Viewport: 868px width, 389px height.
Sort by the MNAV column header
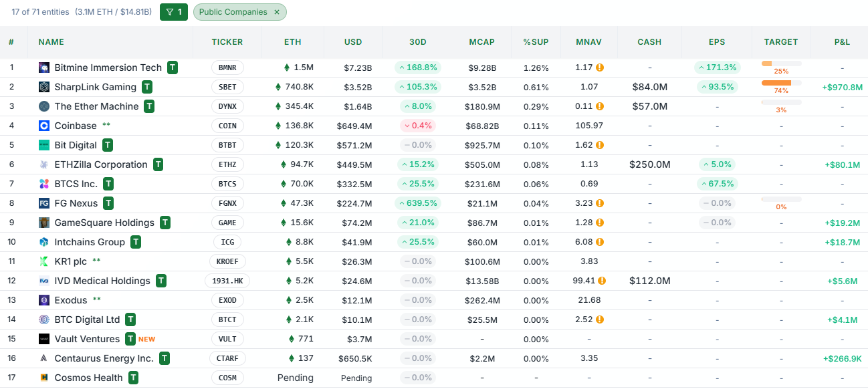tap(588, 42)
